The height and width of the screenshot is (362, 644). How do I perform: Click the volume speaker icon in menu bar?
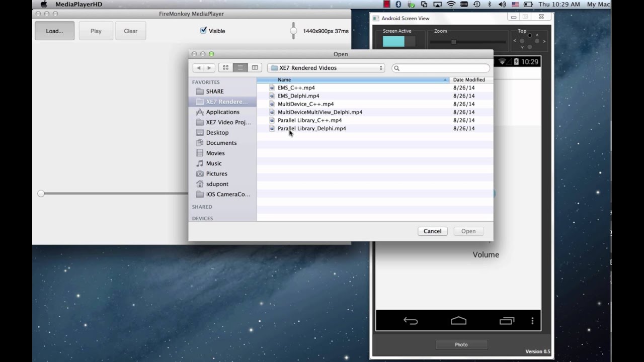click(x=502, y=4)
